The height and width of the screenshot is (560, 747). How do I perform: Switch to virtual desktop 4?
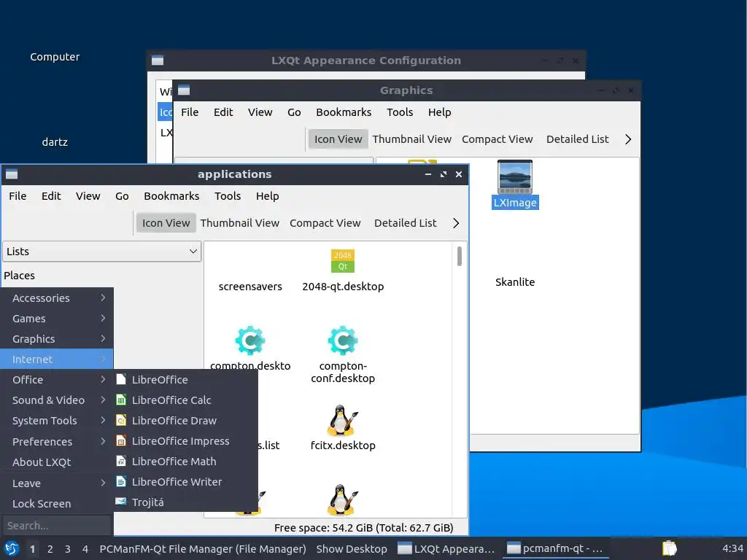point(85,549)
